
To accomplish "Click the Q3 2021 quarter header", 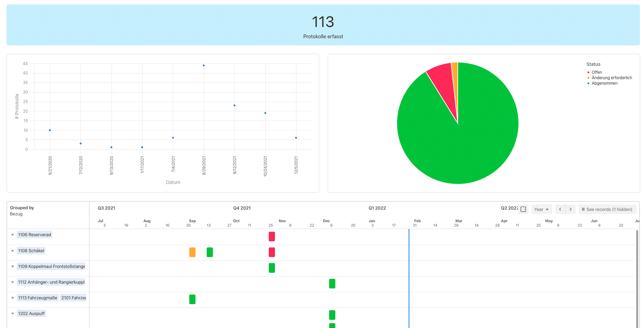I will pyautogui.click(x=106, y=208).
